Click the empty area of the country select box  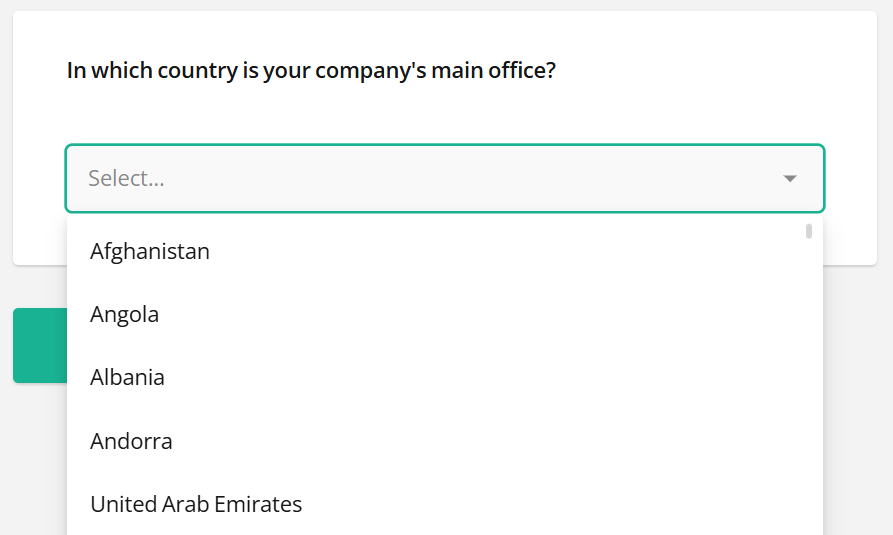480,179
